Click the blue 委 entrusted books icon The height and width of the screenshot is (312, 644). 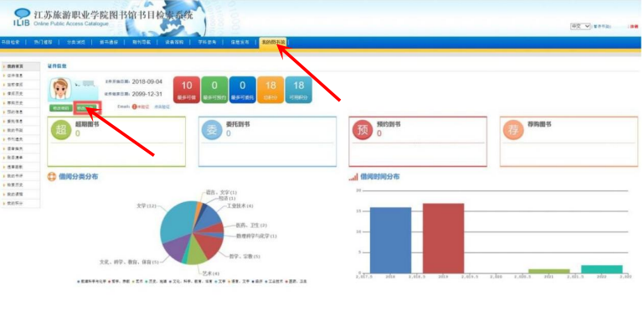[x=212, y=130]
